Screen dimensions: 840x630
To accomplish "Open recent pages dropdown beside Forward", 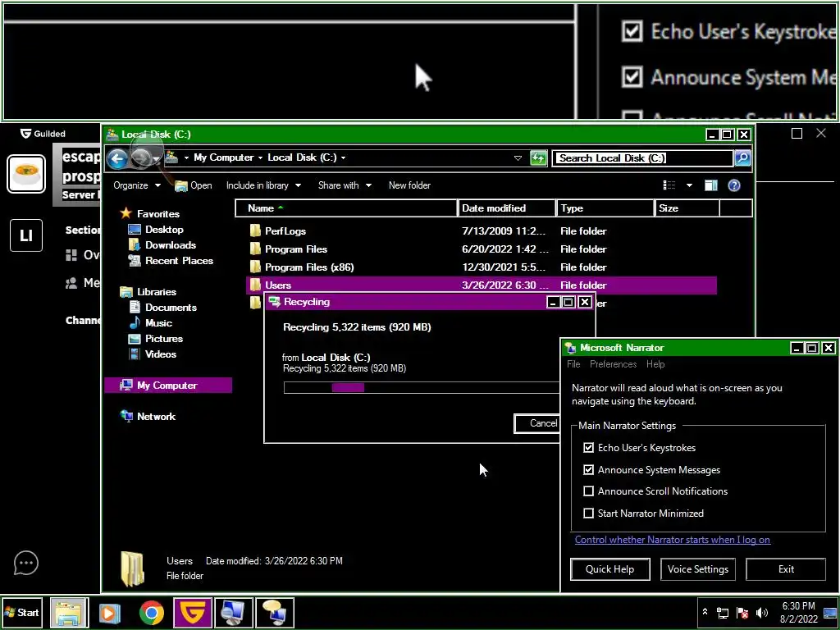I will 155,159.
